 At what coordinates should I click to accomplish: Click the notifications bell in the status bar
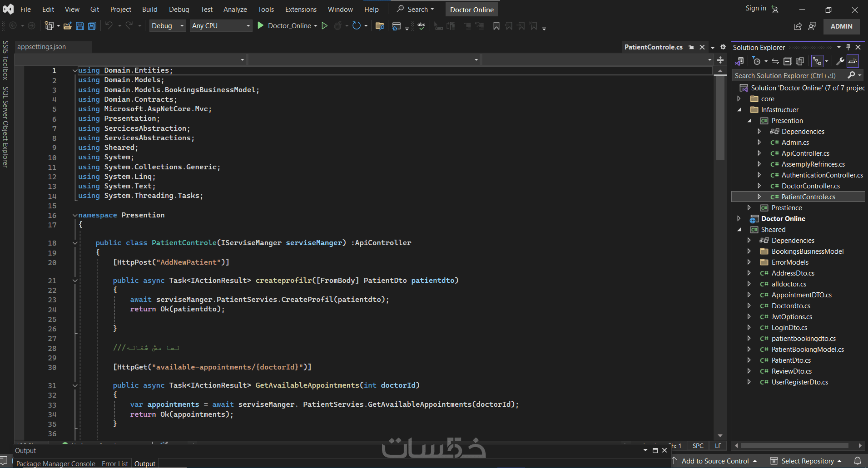858,461
